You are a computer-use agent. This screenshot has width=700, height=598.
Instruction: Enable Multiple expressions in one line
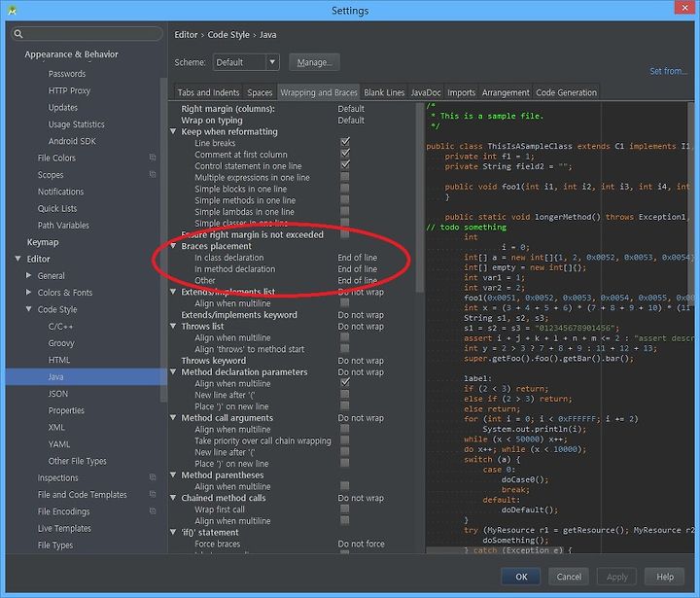pyautogui.click(x=344, y=177)
